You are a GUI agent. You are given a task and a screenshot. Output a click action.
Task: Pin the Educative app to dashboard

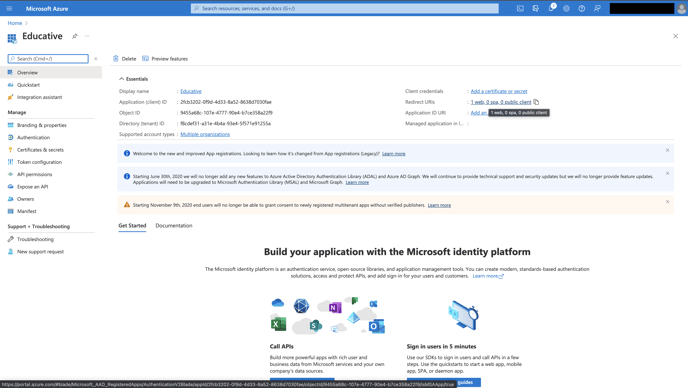(75, 36)
